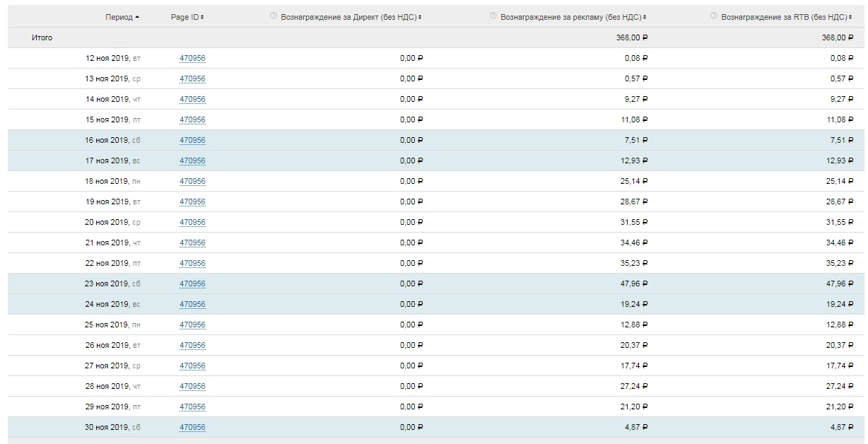Open Page ID 470956 link for 26 ноя 2019
The width and height of the screenshot is (868, 444).
click(192, 345)
